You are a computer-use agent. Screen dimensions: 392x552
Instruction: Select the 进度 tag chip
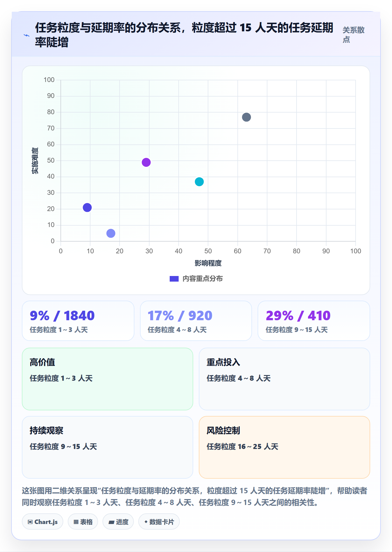118,522
